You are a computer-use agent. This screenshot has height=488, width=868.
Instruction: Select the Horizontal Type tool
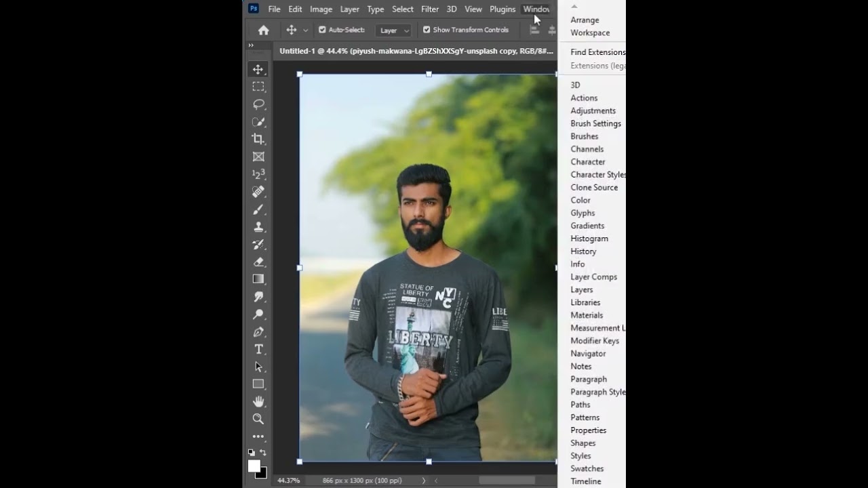[x=258, y=349]
